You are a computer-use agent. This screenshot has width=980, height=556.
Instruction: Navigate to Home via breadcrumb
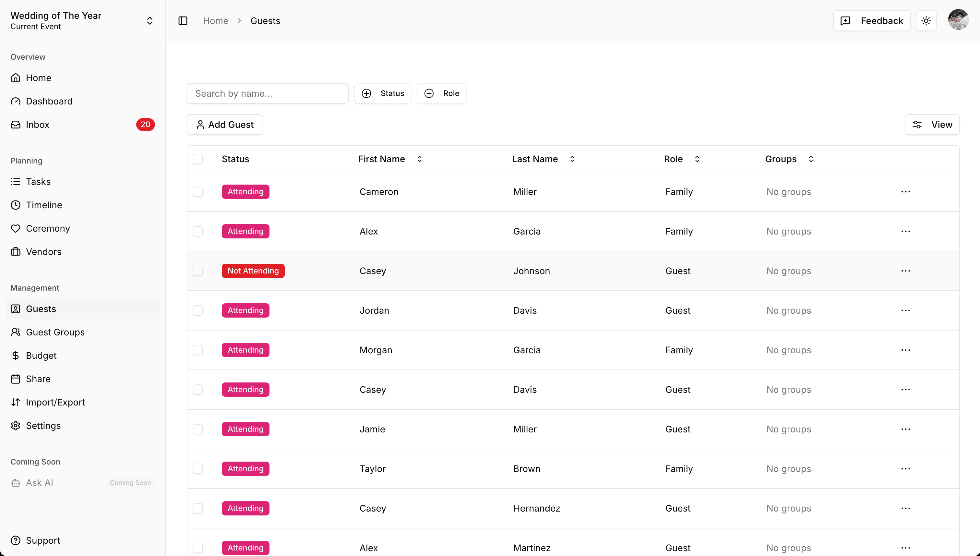[x=215, y=21]
